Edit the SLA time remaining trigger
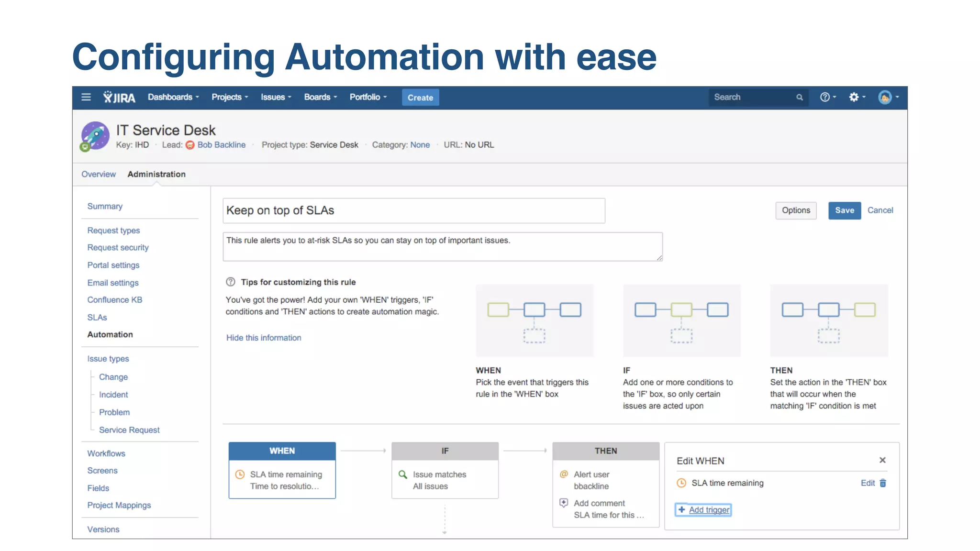This screenshot has width=980, height=551. point(868,483)
